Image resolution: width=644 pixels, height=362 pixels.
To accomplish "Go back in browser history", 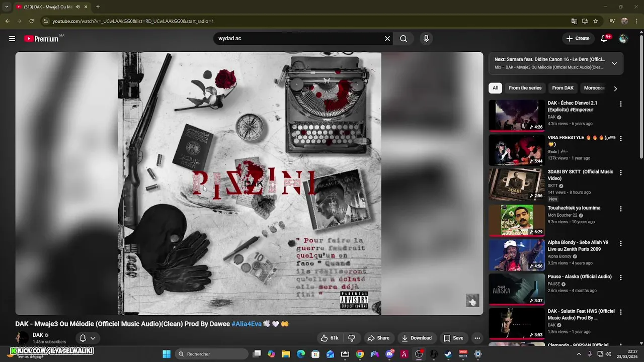I will [7, 21].
